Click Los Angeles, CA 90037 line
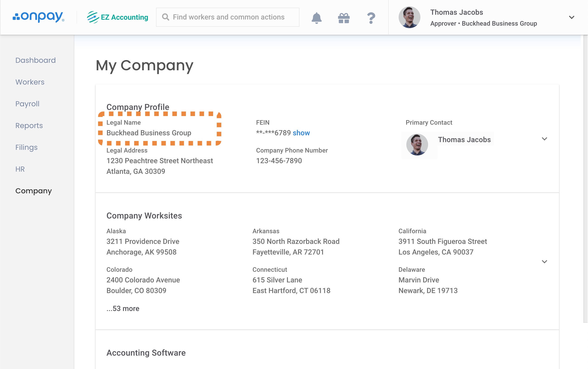588x369 pixels. [x=436, y=252]
